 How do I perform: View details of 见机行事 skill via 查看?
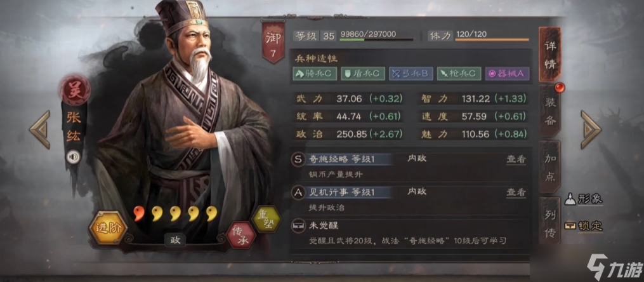coord(516,192)
